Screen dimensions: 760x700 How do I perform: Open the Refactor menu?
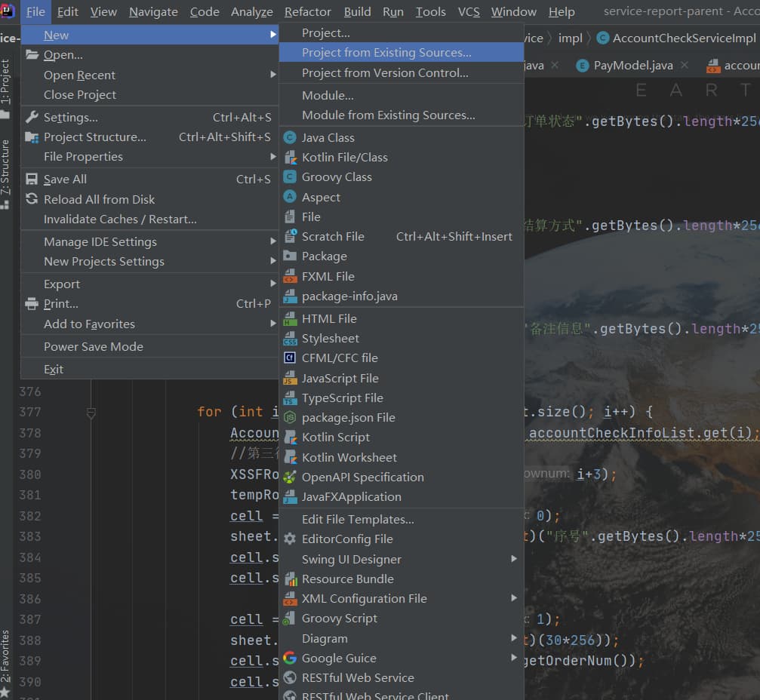307,12
